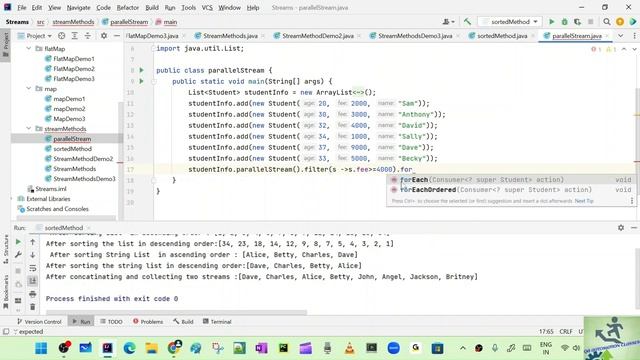This screenshot has width=640, height=360.
Task: Toggle Scroll to End in Run console
Action: 33,281
